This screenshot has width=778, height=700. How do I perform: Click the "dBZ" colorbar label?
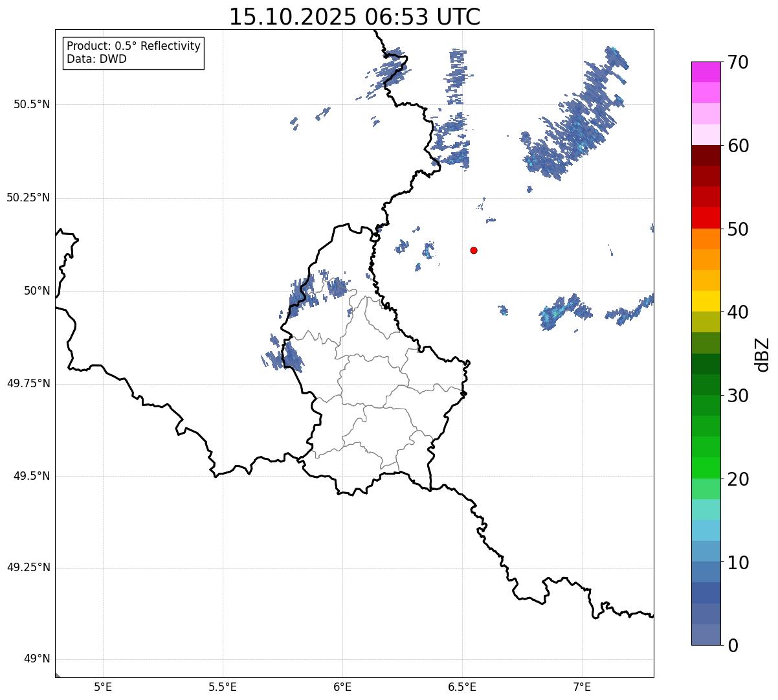point(764,354)
